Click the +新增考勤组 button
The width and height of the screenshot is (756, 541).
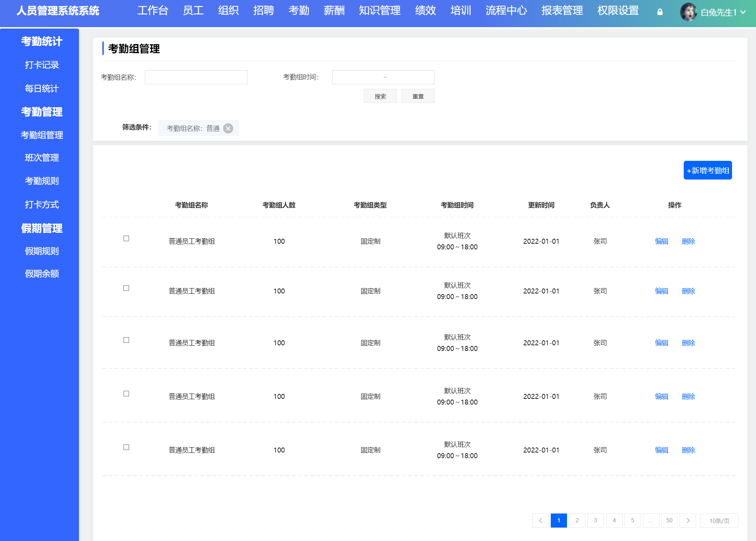pos(708,170)
